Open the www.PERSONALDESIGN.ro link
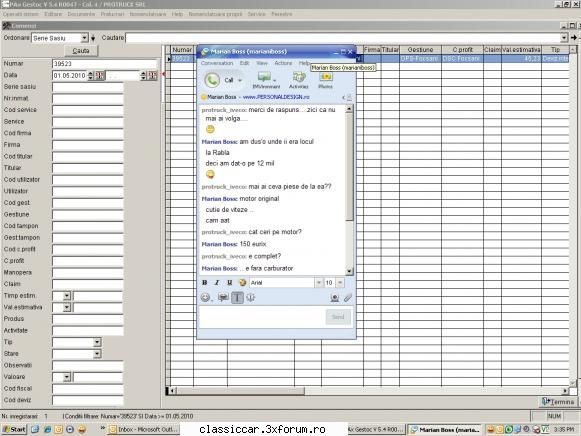The height and width of the screenshot is (436, 581). click(x=276, y=97)
